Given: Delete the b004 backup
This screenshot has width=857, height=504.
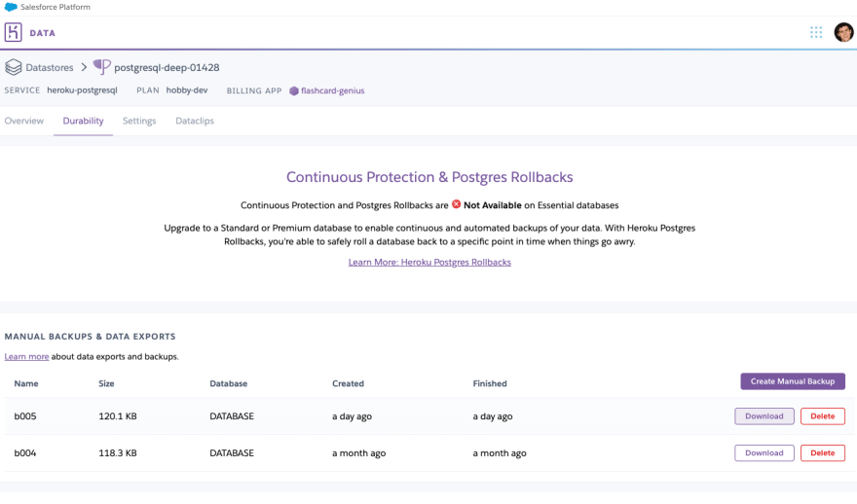Looking at the screenshot, I should pyautogui.click(x=823, y=452).
